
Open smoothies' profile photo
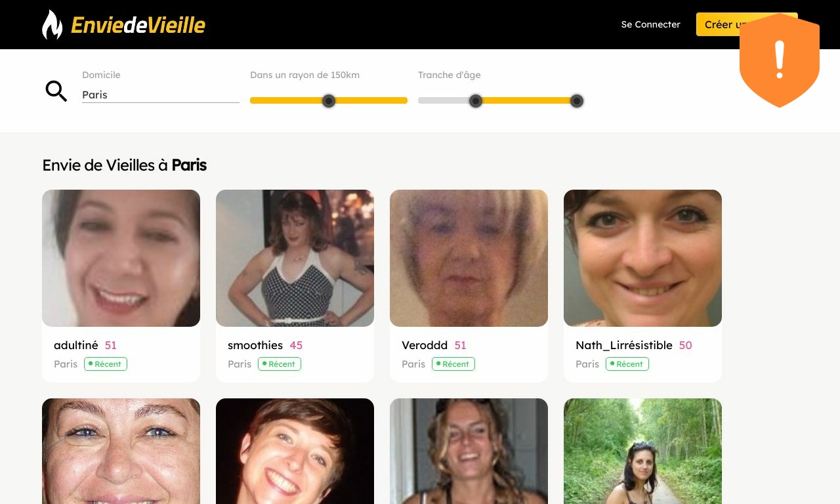pyautogui.click(x=295, y=258)
